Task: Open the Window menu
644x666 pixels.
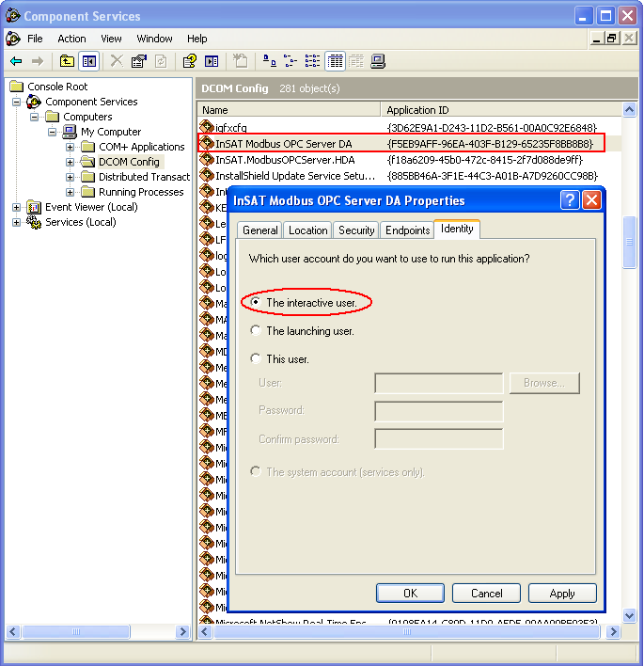Action: pos(154,39)
